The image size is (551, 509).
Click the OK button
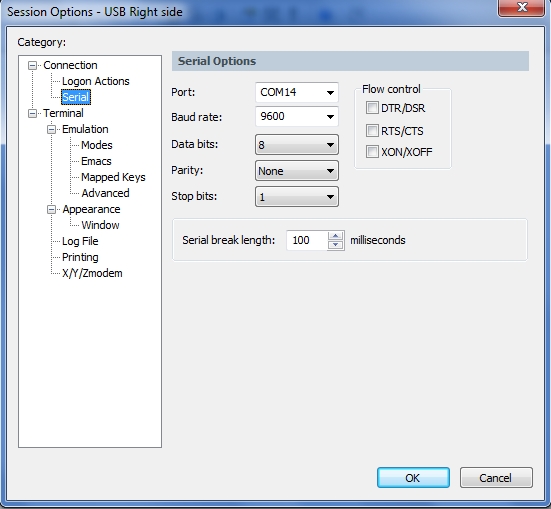tap(413, 478)
